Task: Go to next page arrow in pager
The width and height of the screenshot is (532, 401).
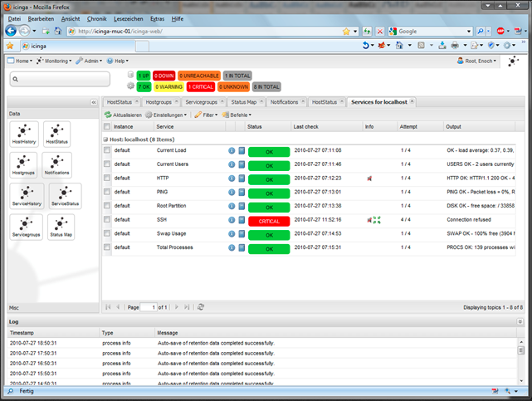Action: click(x=177, y=307)
